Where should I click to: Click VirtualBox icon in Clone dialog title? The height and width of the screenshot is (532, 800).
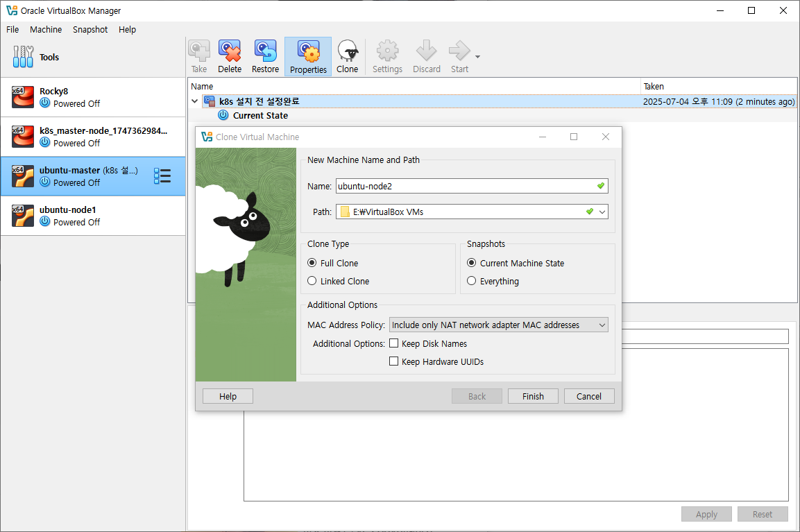point(207,137)
